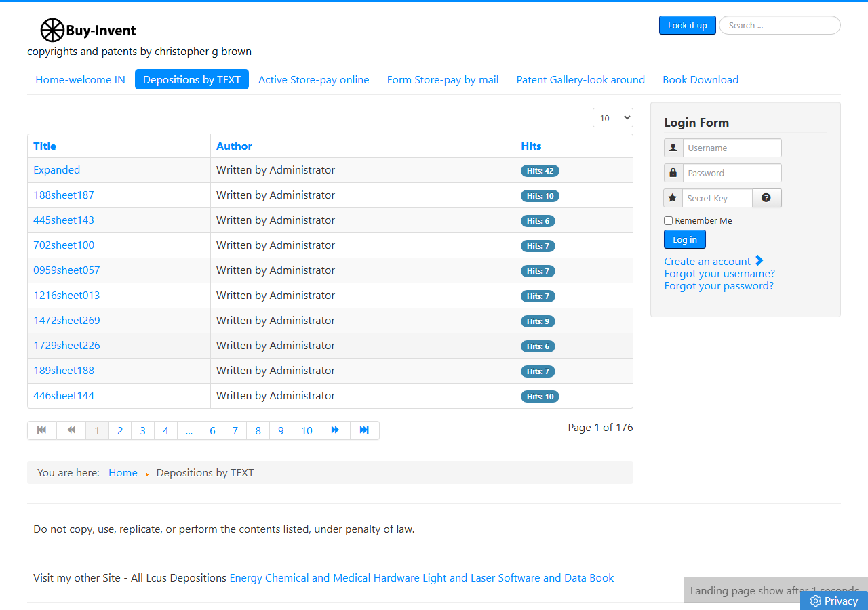Click the Log in button
The image size is (868, 610).
[x=685, y=239]
